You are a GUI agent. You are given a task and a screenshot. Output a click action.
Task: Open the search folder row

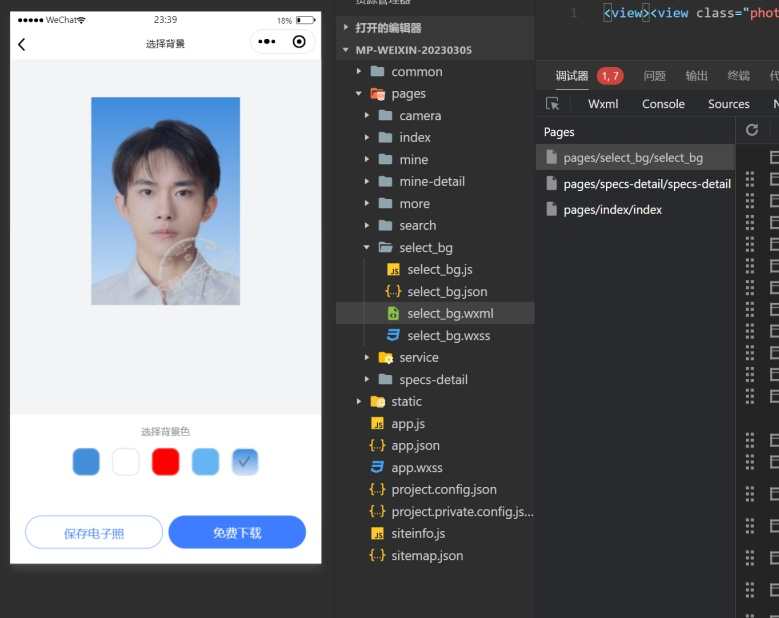435,226
